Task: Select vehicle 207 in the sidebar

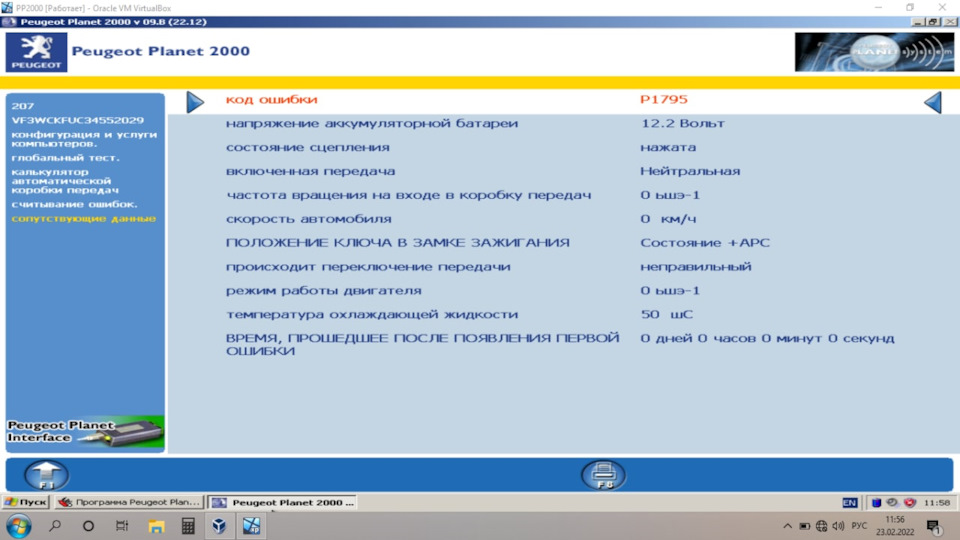Action: (23, 106)
